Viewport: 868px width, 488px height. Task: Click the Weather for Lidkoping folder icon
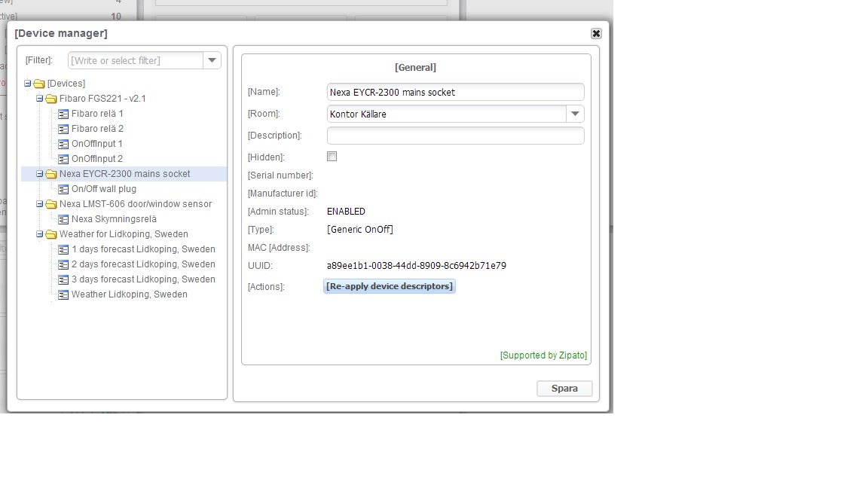tap(51, 234)
